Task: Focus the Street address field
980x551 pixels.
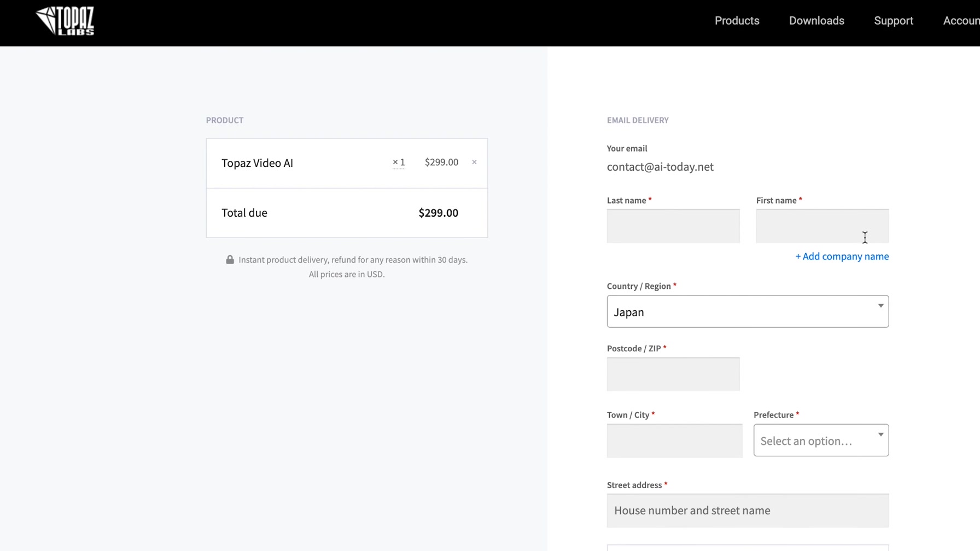Action: pyautogui.click(x=748, y=511)
